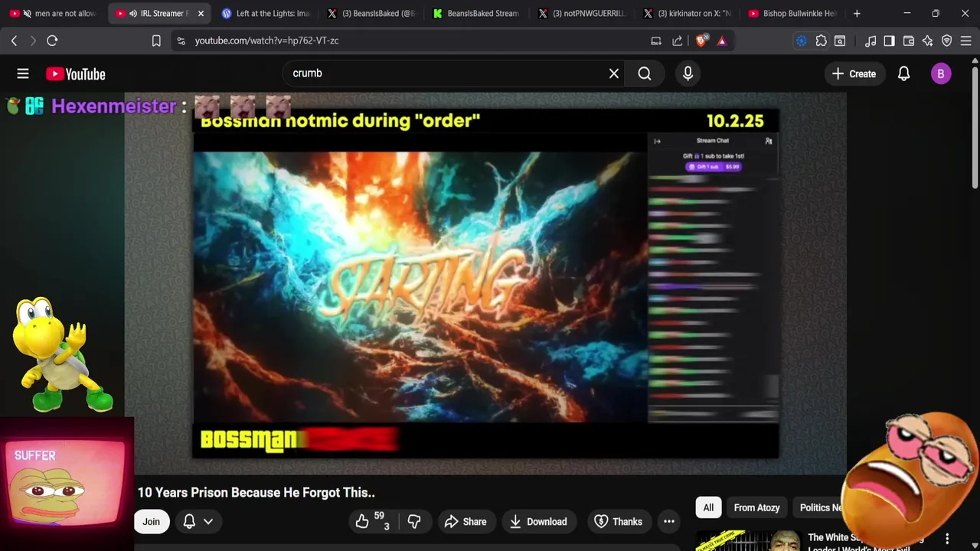Screen dimensions: 980x551
Task: Open the account avatar B menu
Action: pyautogui.click(x=941, y=73)
